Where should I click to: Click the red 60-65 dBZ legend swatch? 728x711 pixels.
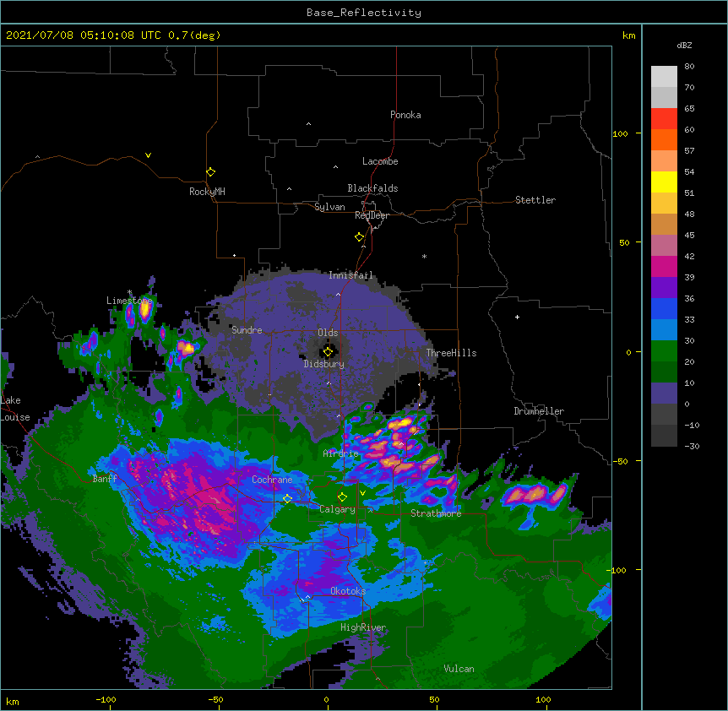point(664,119)
